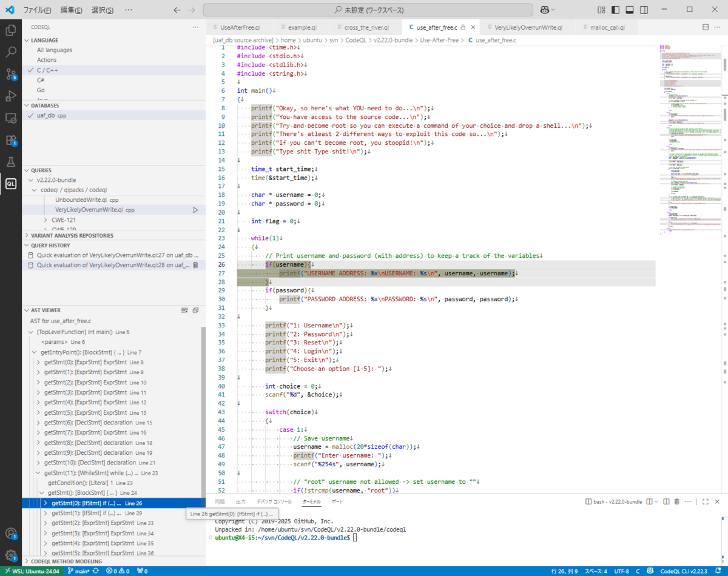Open editor more actions menu

718,27
